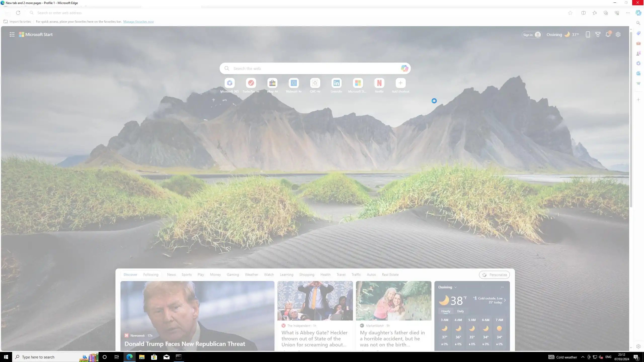Click the Copilot icon in search box
The height and width of the screenshot is (362, 644).
tap(404, 68)
